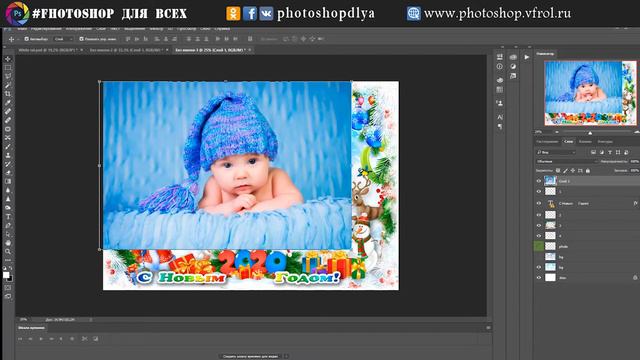
Task: Open the Character panel icon
Action: coord(500,117)
